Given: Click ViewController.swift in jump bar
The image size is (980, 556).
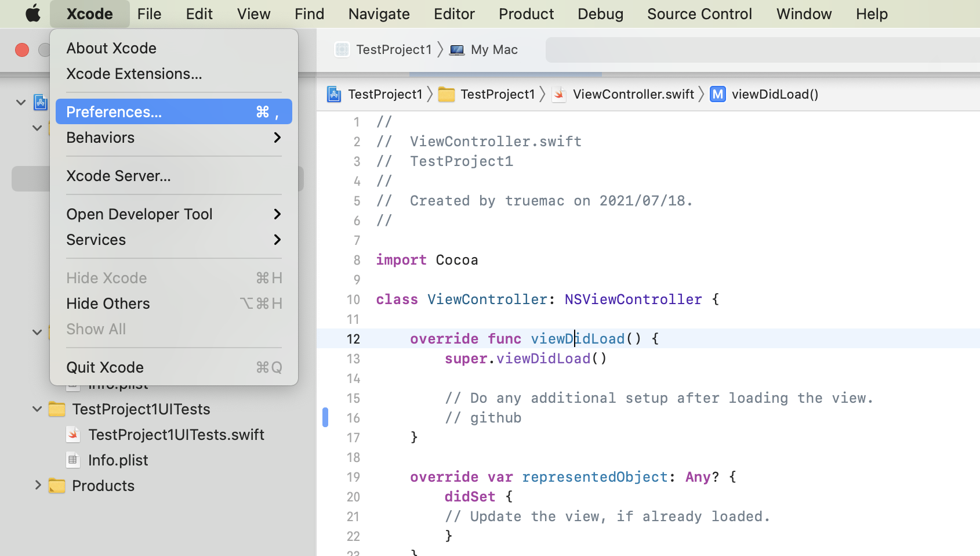Looking at the screenshot, I should click(633, 94).
